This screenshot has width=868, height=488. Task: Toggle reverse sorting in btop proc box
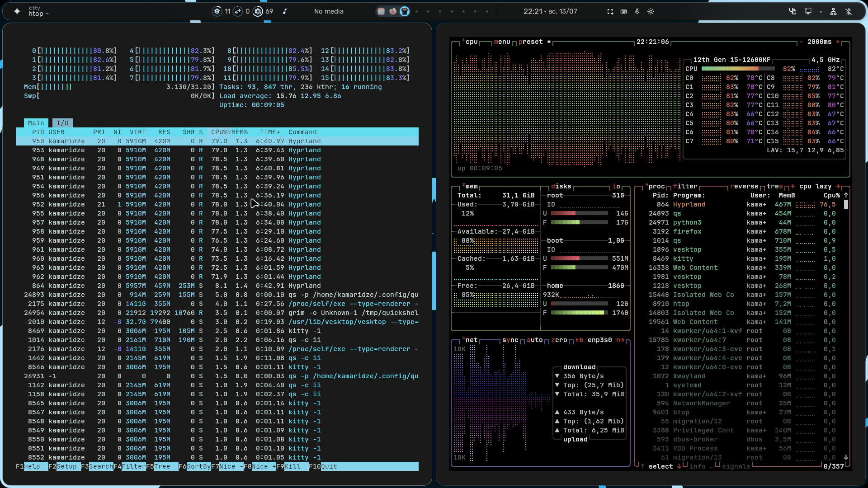point(744,186)
